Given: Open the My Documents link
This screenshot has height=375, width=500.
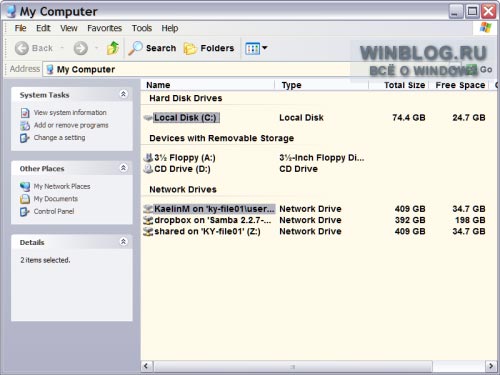Looking at the screenshot, I should coord(56,199).
